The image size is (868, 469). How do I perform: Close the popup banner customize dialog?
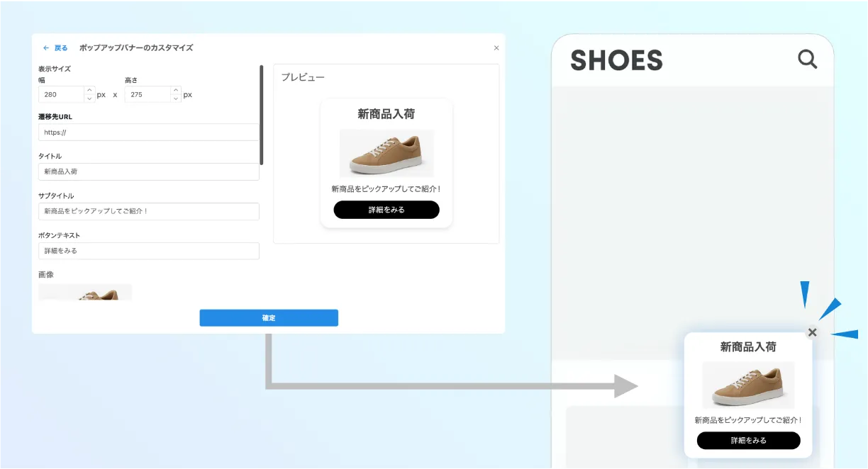pyautogui.click(x=496, y=48)
